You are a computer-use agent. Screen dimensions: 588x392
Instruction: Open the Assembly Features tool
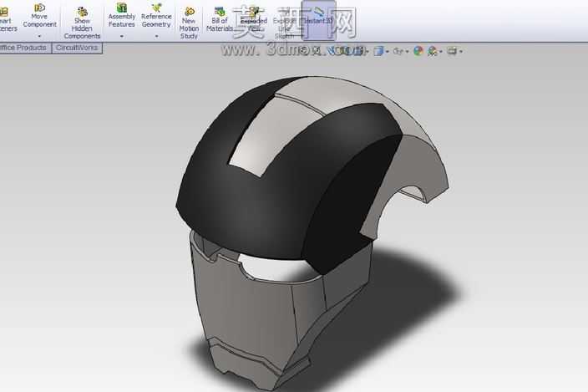click(x=121, y=16)
